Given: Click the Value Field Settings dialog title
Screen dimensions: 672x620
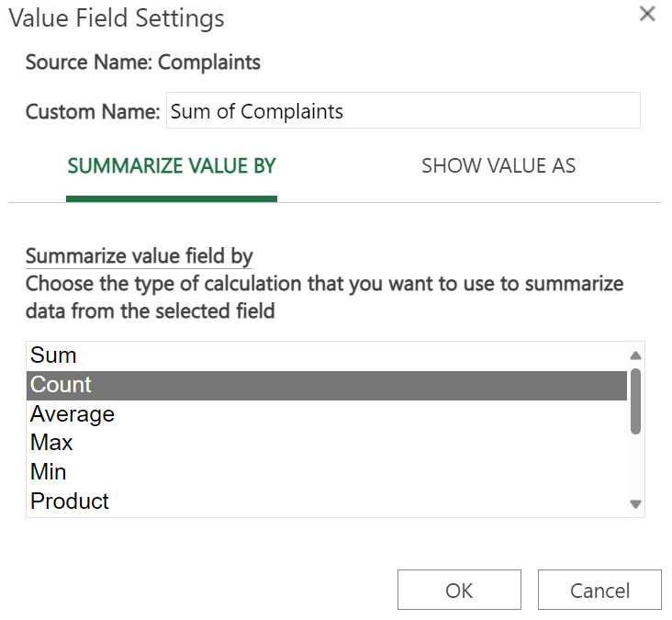Looking at the screenshot, I should coord(117,18).
